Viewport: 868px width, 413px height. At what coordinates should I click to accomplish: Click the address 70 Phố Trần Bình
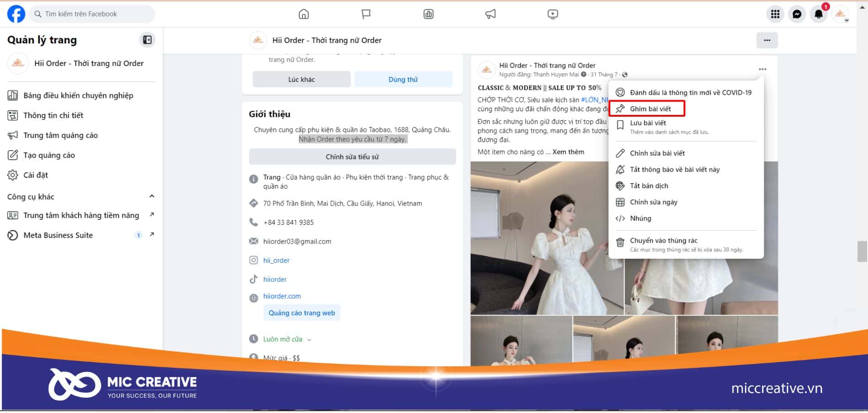pos(342,203)
